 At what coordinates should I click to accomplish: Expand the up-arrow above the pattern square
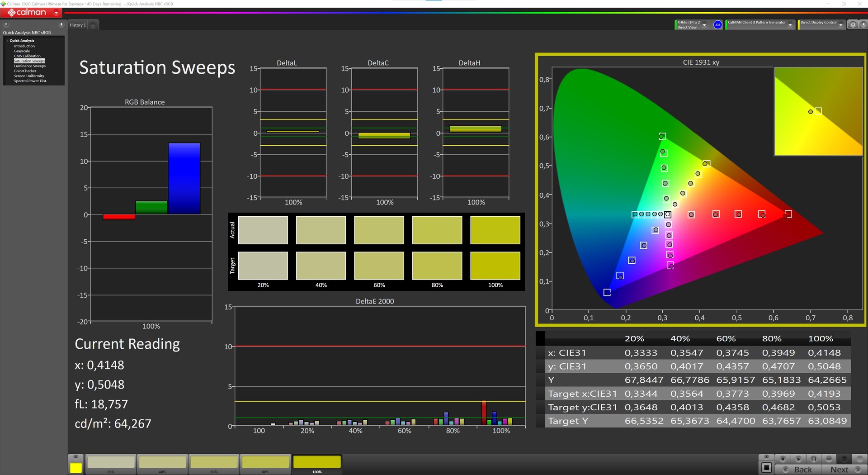(x=766, y=457)
